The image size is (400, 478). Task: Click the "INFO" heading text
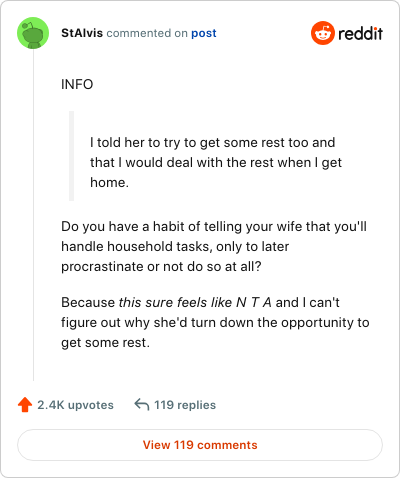77,84
